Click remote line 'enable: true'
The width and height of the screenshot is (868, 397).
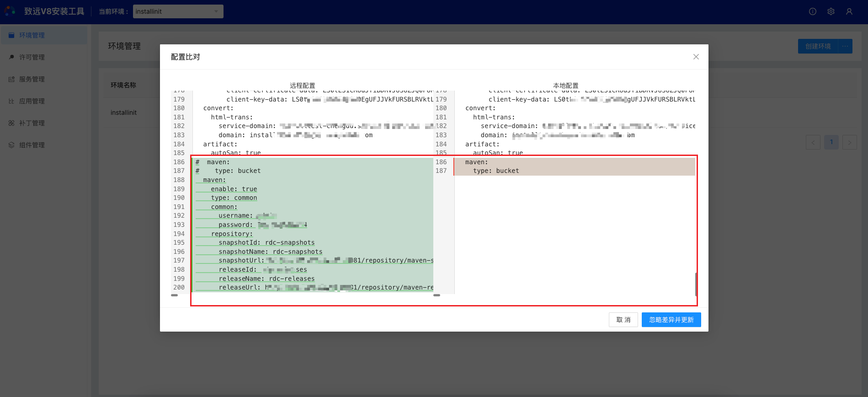[x=234, y=189]
